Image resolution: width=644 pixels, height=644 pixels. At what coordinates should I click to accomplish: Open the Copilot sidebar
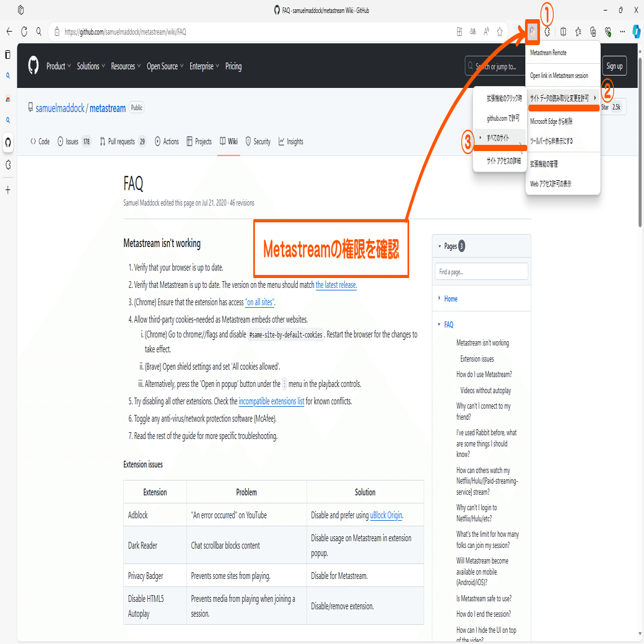coord(637,32)
